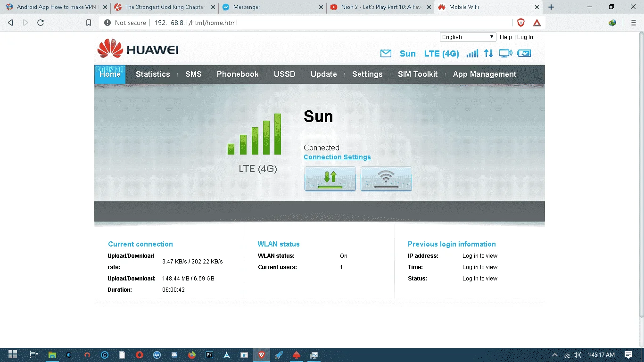Click the WLAN monitor status header icon
Image resolution: width=644 pixels, height=362 pixels.
click(505, 54)
